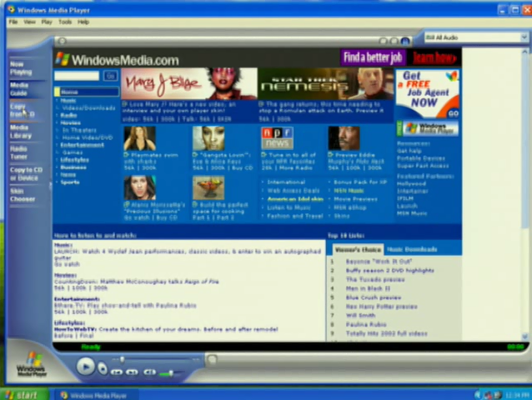Open the Radio link in the guide navigation
Image resolution: width=532 pixels, height=400 pixels.
coord(68,115)
